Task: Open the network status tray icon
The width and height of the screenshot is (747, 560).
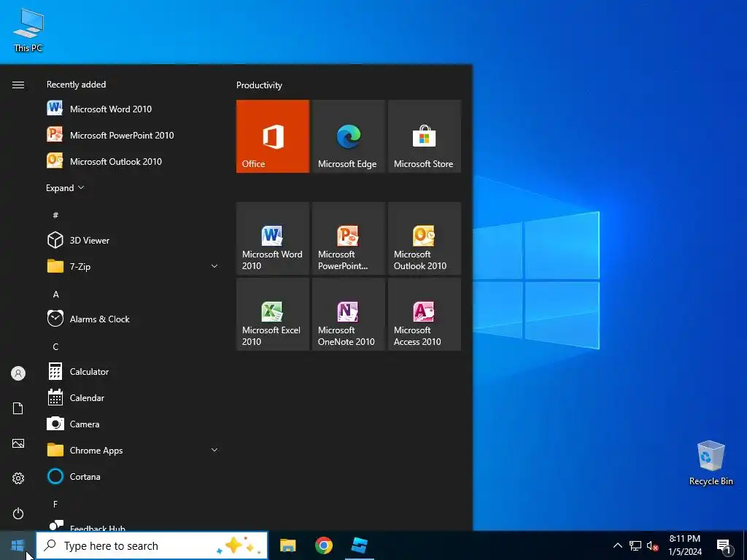Action: click(x=635, y=545)
